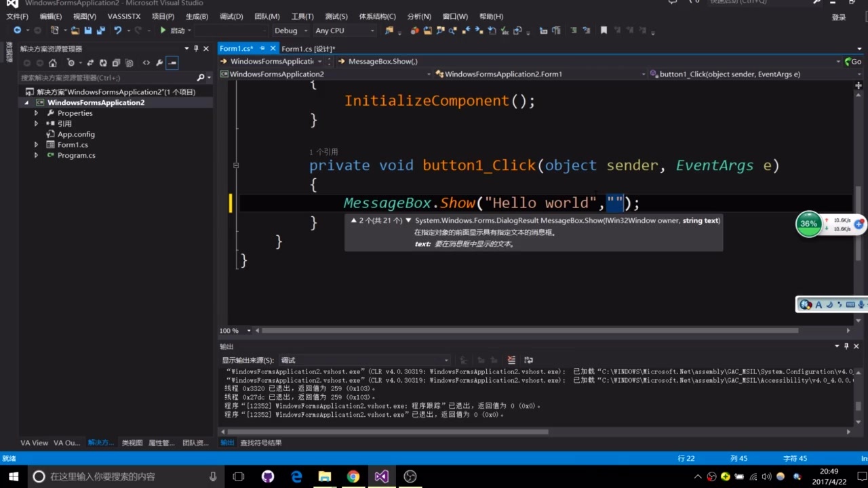Pin the Solution Explorer panel
The height and width of the screenshot is (488, 868).
[196, 48]
